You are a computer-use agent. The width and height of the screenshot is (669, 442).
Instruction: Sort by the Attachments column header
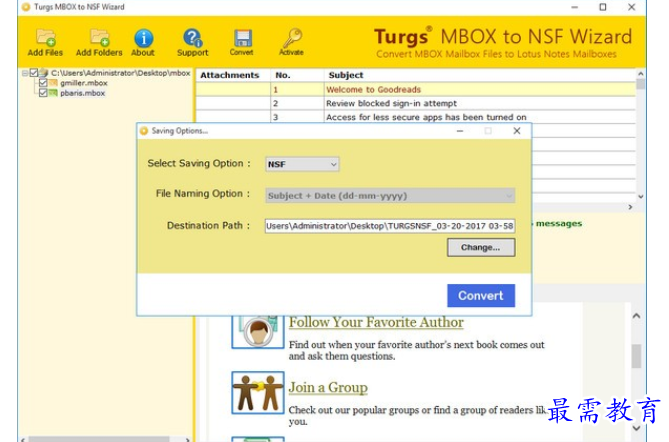pyautogui.click(x=230, y=75)
